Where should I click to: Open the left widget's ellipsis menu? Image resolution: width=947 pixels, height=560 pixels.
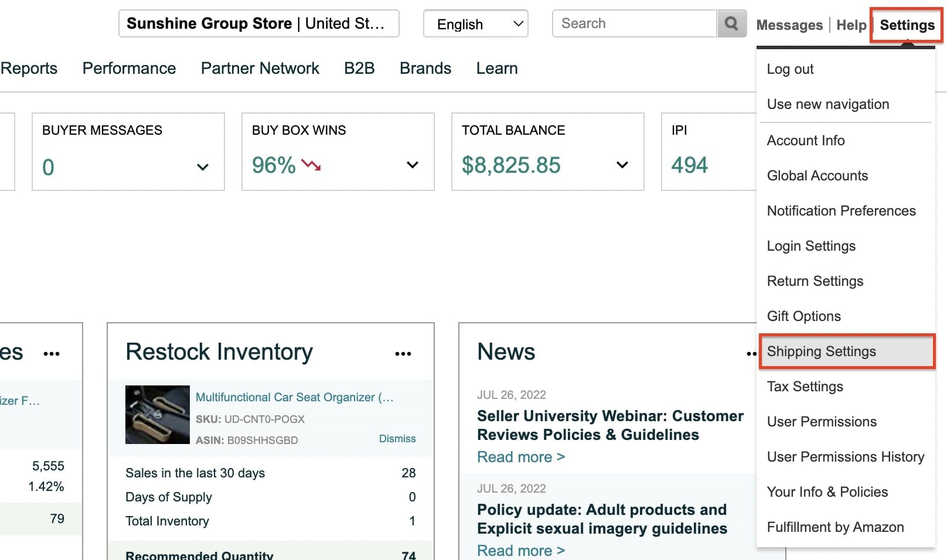coord(52,352)
